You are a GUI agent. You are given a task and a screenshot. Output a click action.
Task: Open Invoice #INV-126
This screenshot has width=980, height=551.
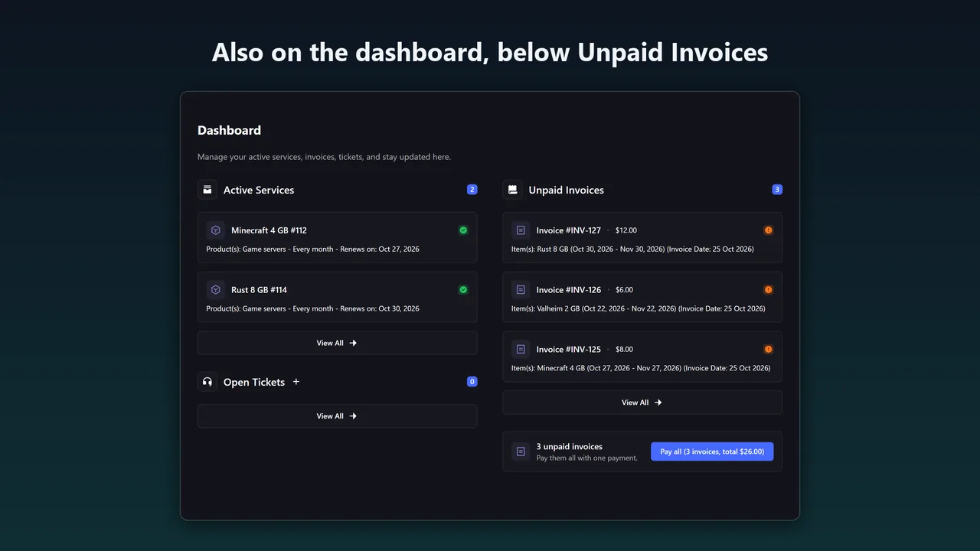click(642, 298)
